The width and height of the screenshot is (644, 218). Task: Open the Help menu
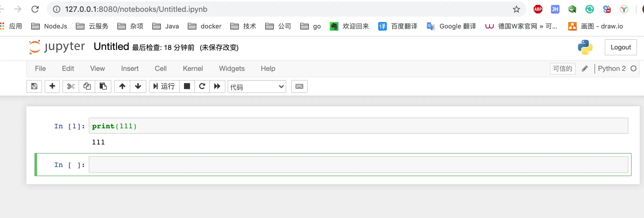(x=268, y=69)
